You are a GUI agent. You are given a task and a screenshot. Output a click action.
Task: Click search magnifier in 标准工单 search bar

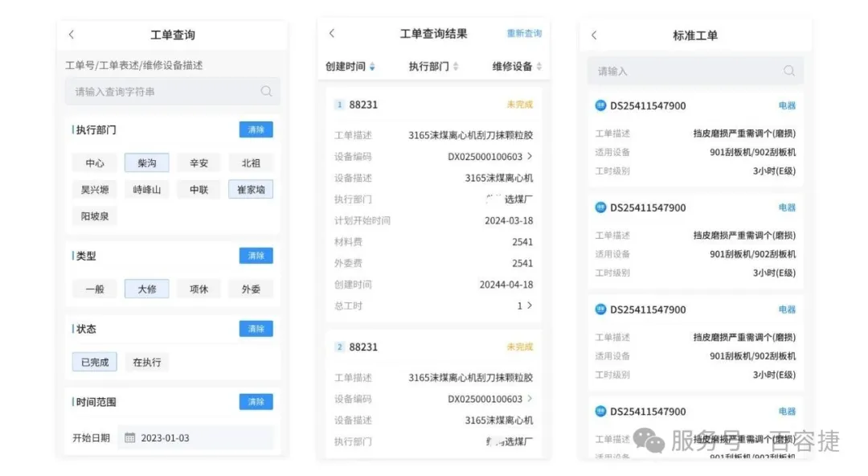(x=788, y=71)
